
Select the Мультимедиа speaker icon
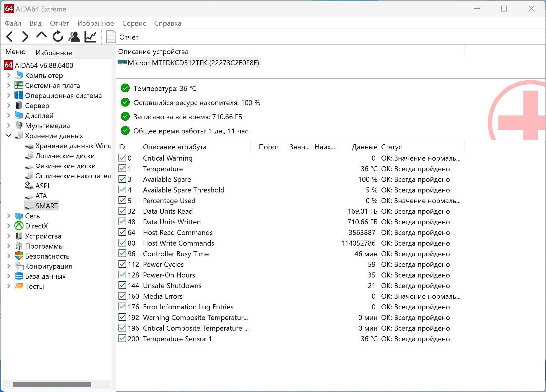point(19,125)
